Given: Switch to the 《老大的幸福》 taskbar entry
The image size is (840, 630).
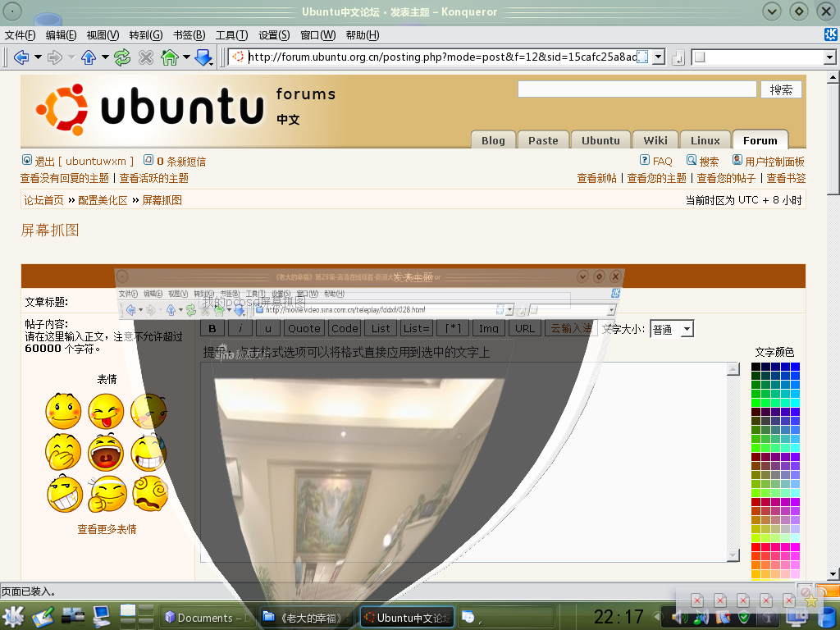Looking at the screenshot, I should pyautogui.click(x=307, y=617).
